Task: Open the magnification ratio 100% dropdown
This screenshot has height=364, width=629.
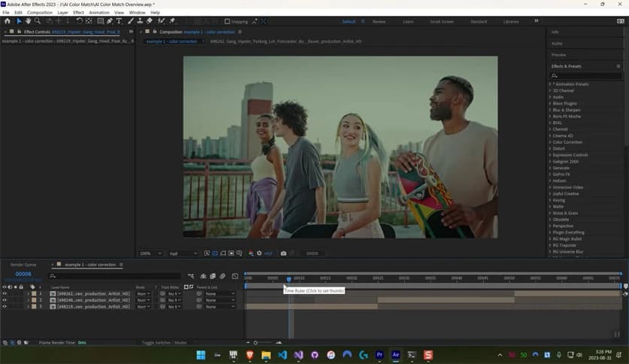Action: point(150,253)
